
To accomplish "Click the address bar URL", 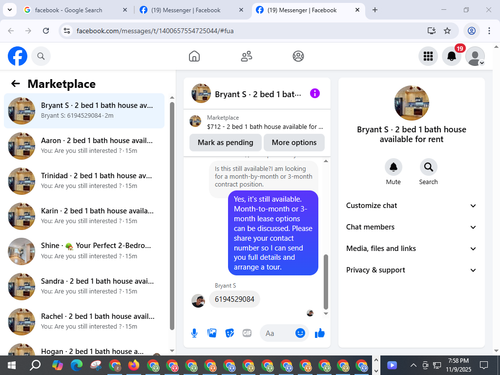I will coord(155,31).
